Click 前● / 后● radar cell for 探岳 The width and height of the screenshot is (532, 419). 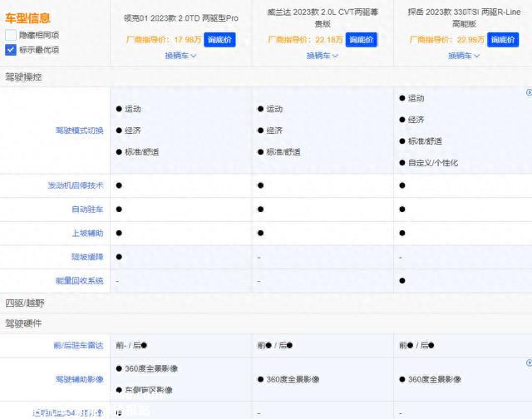tap(416, 345)
